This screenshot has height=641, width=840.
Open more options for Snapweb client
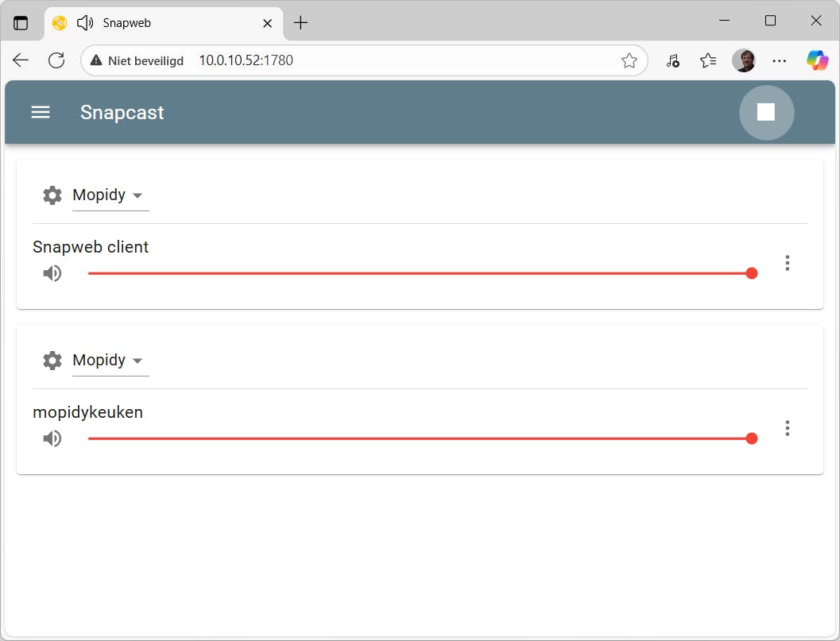787,263
